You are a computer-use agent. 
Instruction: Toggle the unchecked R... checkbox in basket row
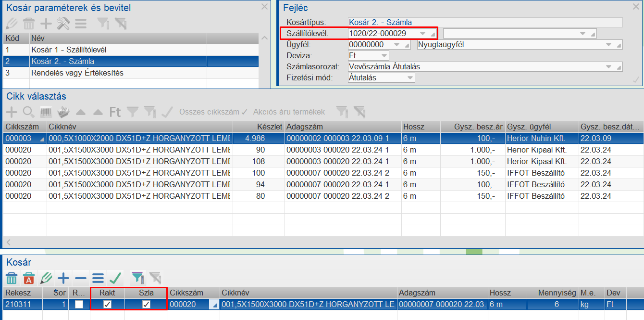click(78, 304)
